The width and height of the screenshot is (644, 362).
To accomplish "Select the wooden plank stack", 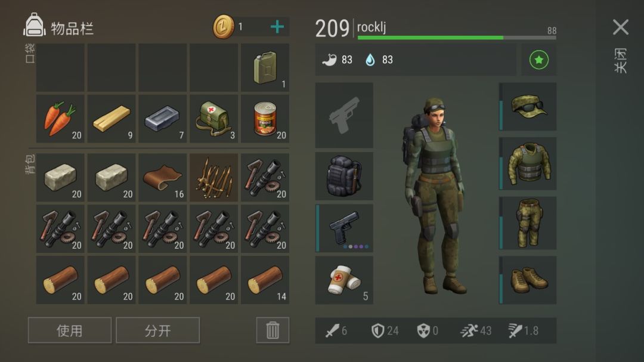I will [x=112, y=119].
